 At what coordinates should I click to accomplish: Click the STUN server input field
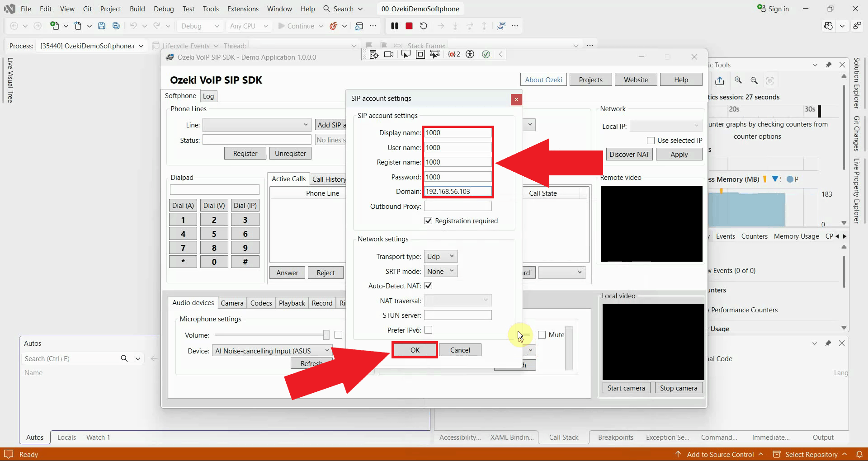pyautogui.click(x=458, y=315)
